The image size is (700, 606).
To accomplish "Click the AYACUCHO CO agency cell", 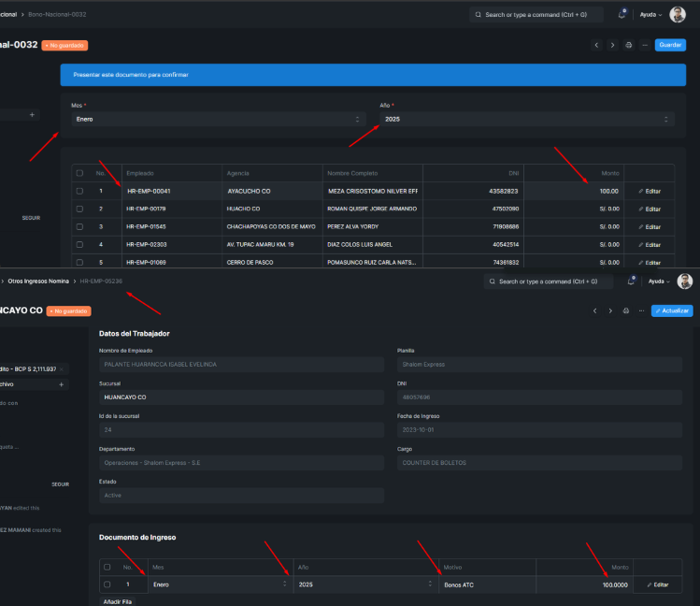I will (x=272, y=191).
